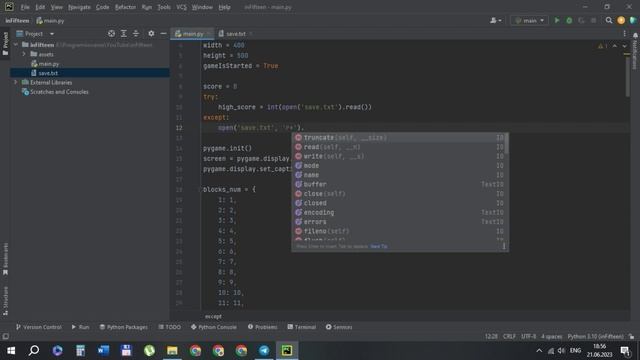Choose write(self, __s) completion suggestion

pyautogui.click(x=399, y=156)
